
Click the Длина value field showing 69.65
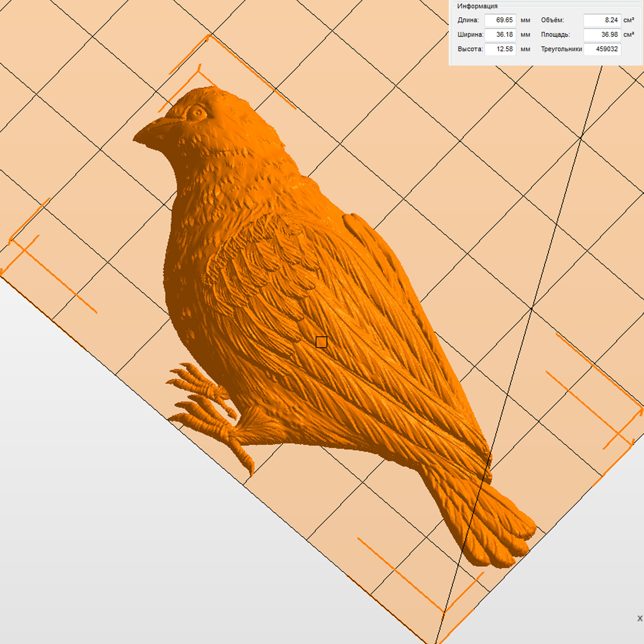500,20
